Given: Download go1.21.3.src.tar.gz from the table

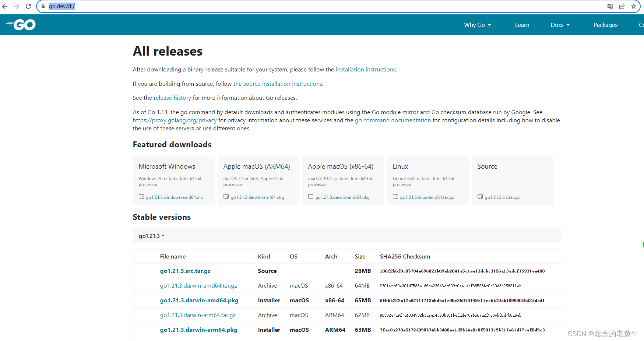Looking at the screenshot, I should coord(185,271).
